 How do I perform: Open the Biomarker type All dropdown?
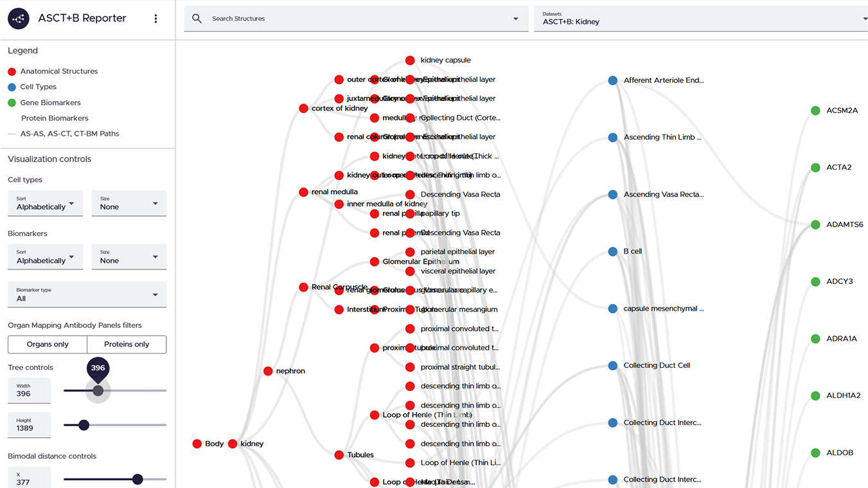(x=87, y=294)
